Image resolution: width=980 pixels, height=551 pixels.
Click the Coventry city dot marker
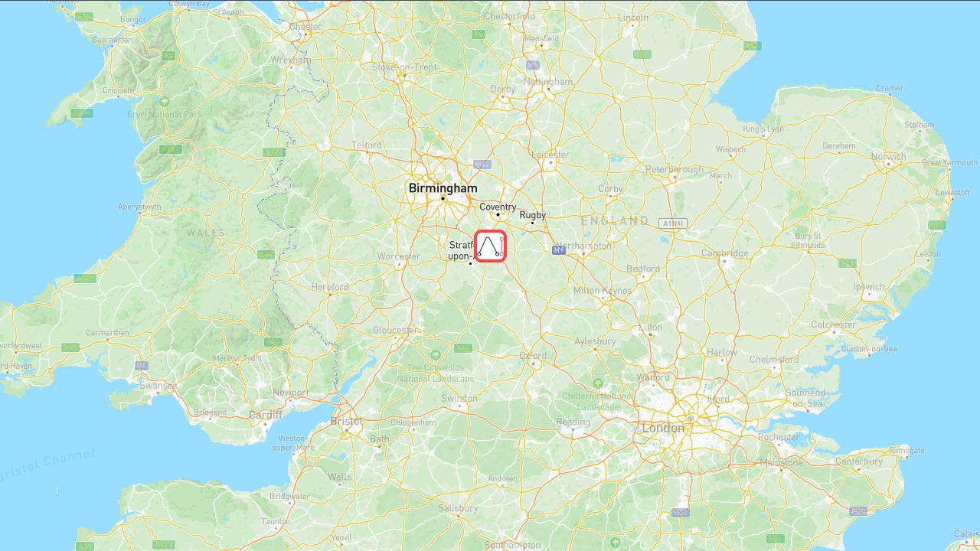pos(498,214)
